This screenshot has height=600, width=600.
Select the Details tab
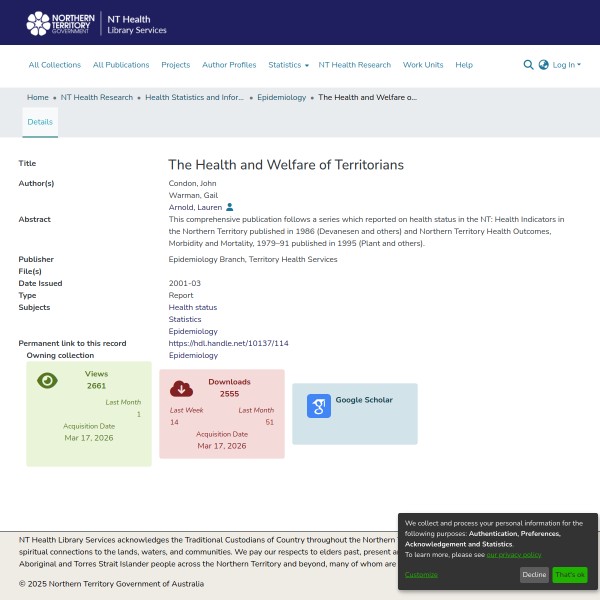pyautogui.click(x=40, y=122)
